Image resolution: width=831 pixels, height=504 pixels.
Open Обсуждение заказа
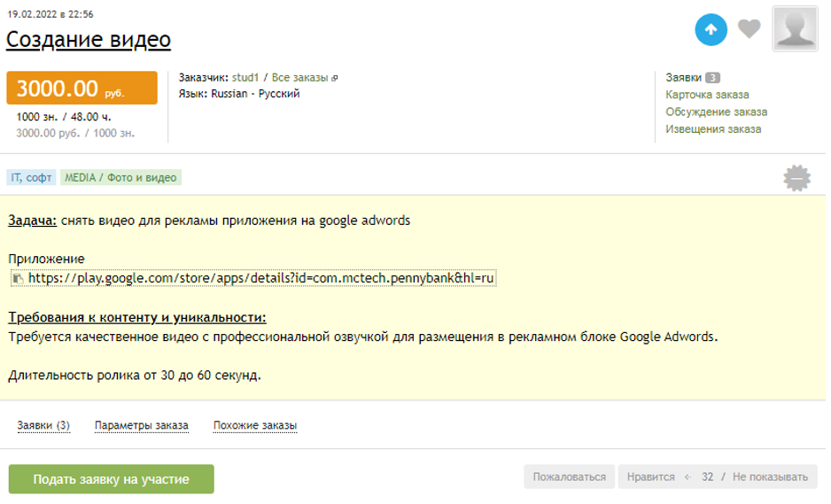point(716,112)
